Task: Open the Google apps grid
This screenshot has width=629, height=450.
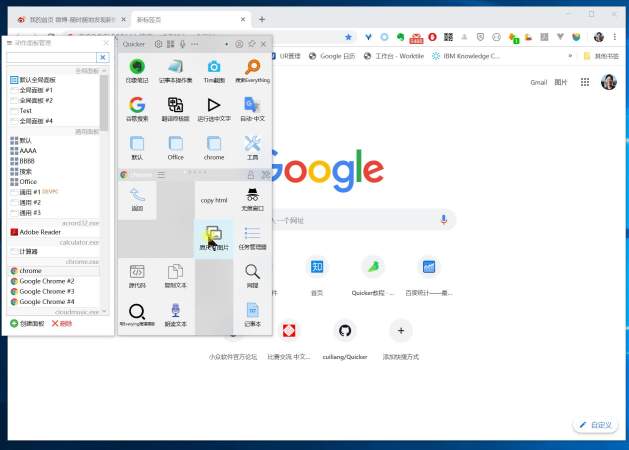Action: click(585, 82)
